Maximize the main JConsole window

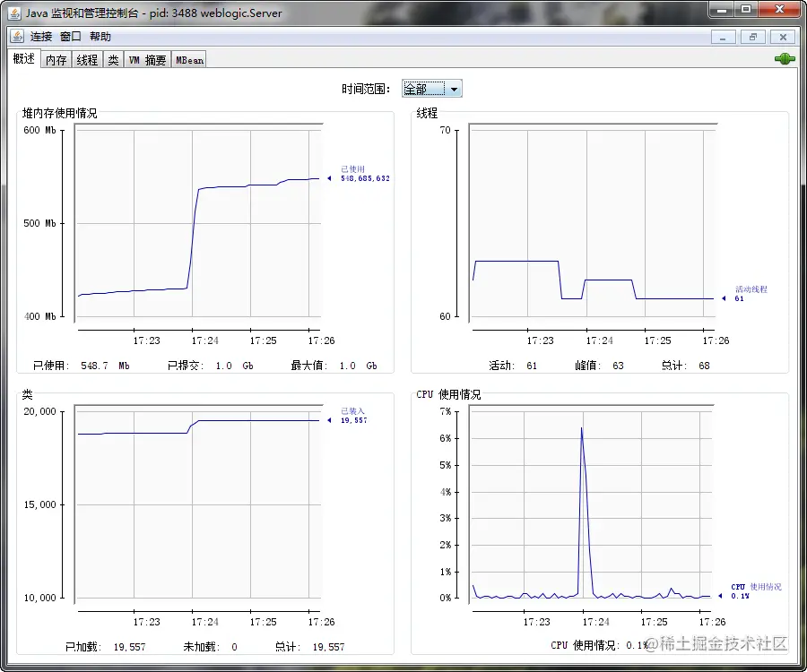coord(746,10)
